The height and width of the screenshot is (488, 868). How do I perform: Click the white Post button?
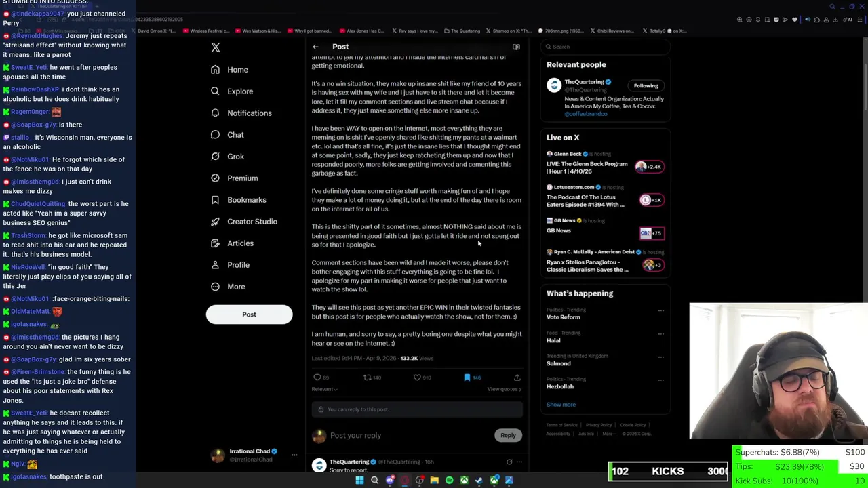[x=249, y=314]
